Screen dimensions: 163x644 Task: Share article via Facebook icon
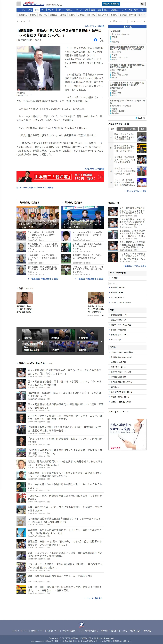click(x=95, y=40)
